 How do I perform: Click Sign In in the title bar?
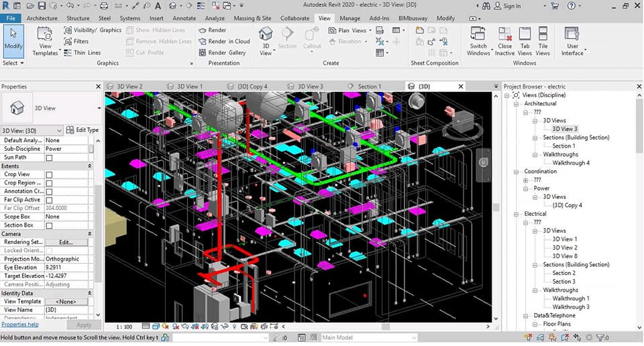(508, 6)
